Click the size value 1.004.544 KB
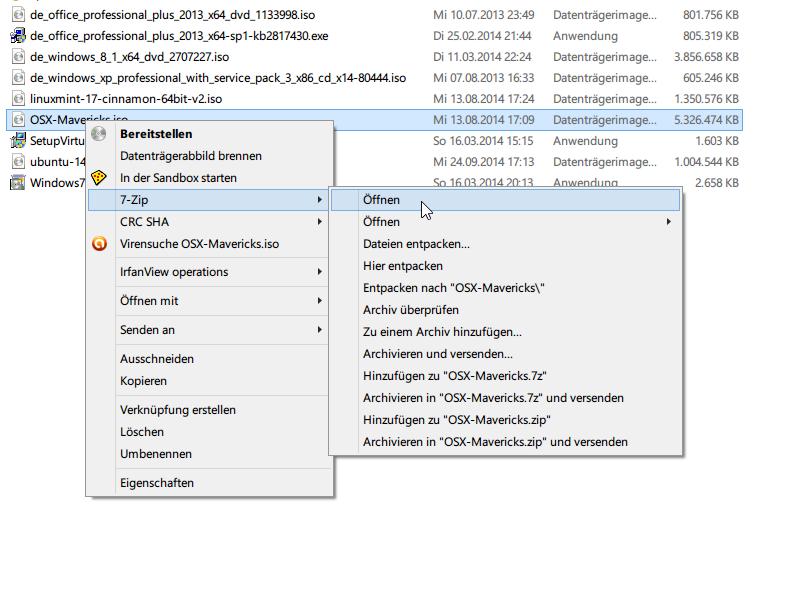This screenshot has height=600, width=800. [707, 162]
